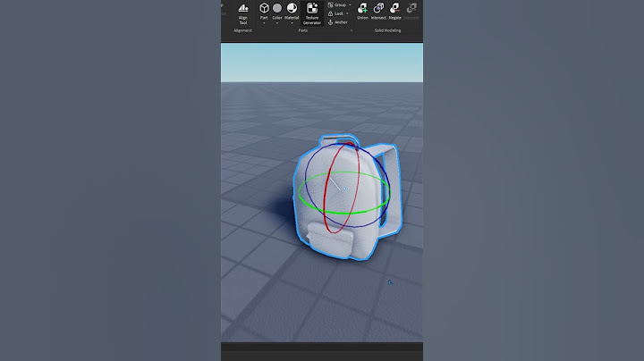Negate the selected part
The height and width of the screenshot is (361, 644).
click(x=394, y=11)
